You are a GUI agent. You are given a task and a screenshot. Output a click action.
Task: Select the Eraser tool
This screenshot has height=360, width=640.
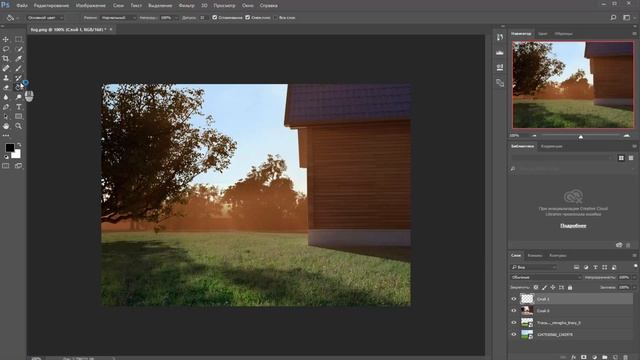[x=6, y=87]
